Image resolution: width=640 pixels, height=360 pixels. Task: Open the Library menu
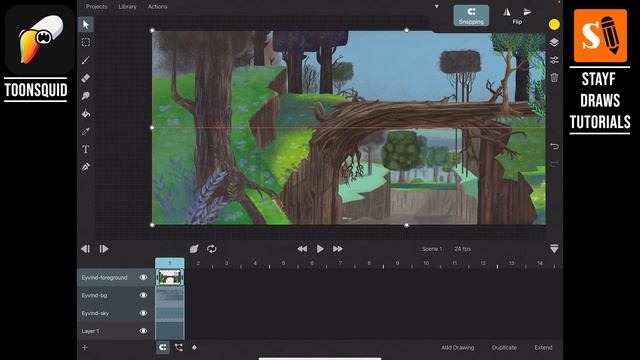127,7
